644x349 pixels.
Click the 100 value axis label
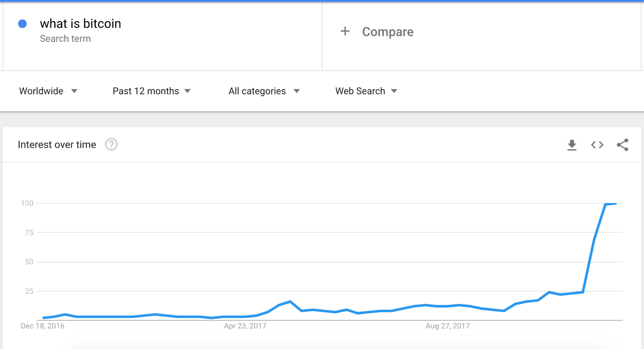pos(27,203)
